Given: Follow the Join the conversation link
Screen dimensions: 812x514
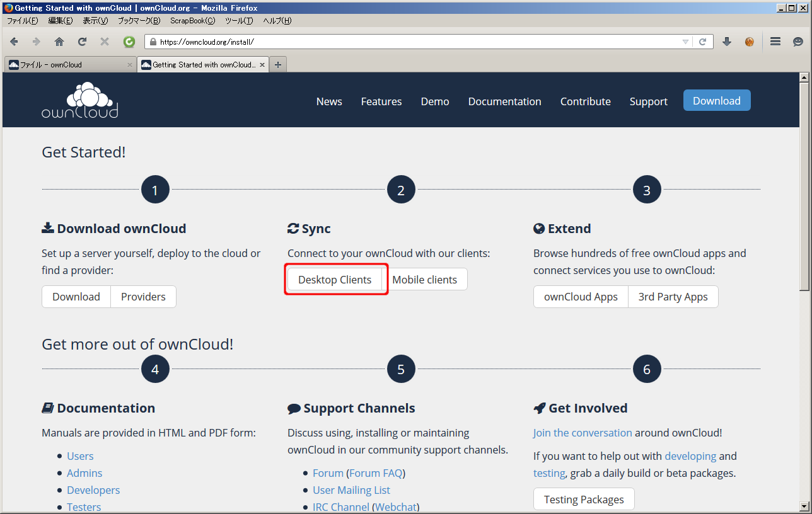Looking at the screenshot, I should pos(583,433).
